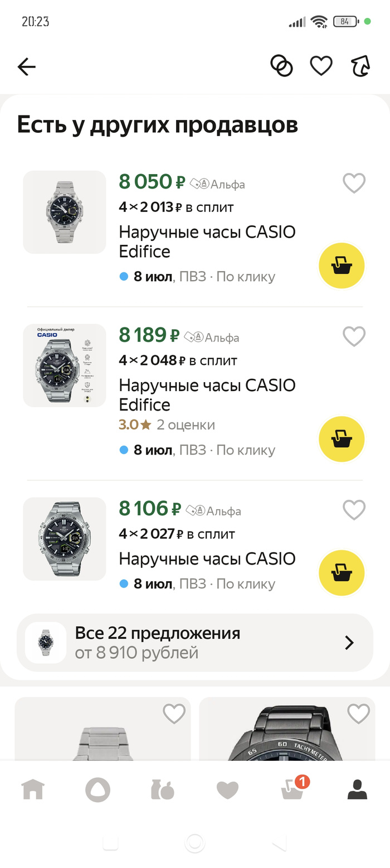Screen dimensions: 390x868
Task: Open the 8 189 ₽ Casio Edifice title
Action: pos(207,394)
